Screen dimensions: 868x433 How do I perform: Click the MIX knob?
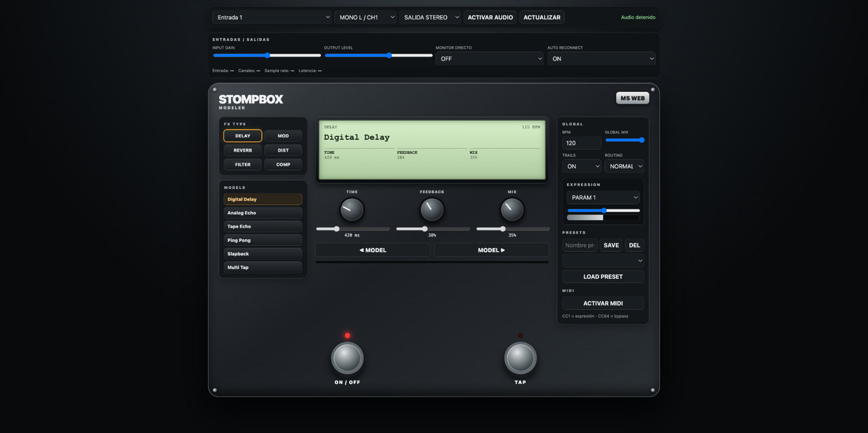tap(512, 209)
